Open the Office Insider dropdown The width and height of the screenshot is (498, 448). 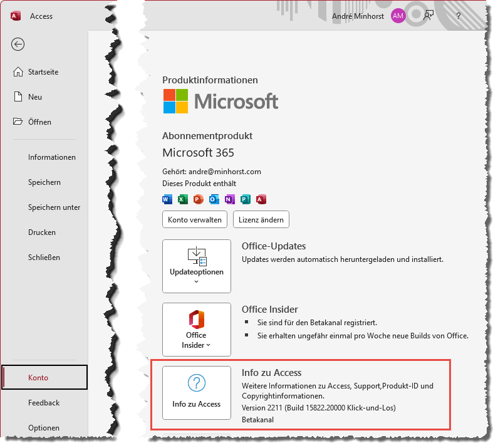point(196,330)
